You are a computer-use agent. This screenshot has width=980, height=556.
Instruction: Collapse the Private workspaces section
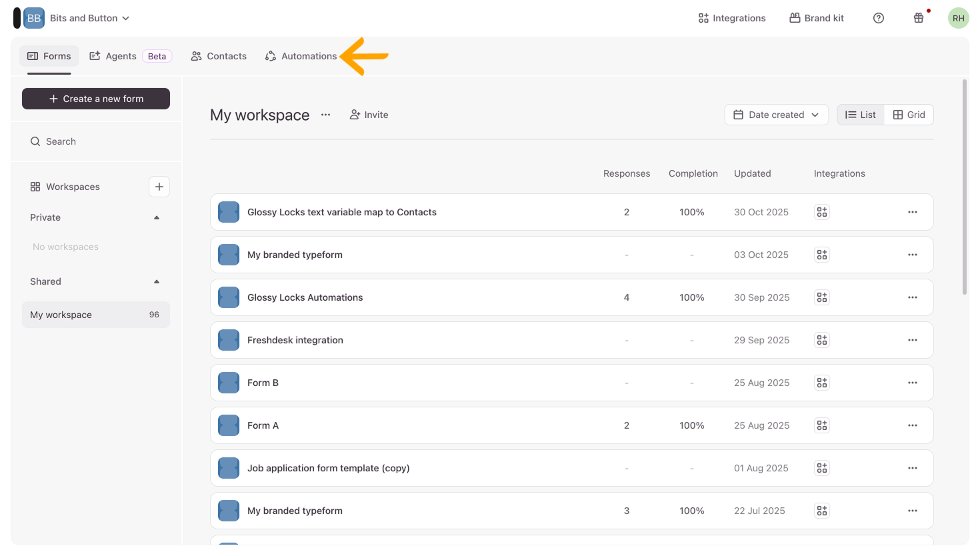(157, 217)
